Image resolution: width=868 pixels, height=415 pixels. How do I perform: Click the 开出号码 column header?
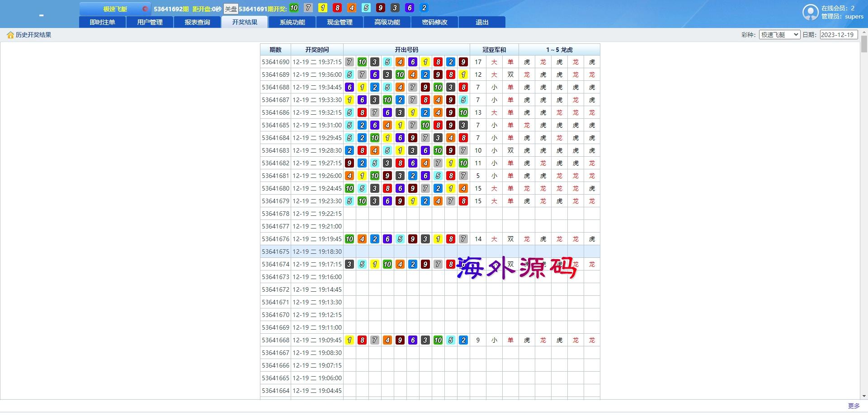(406, 50)
